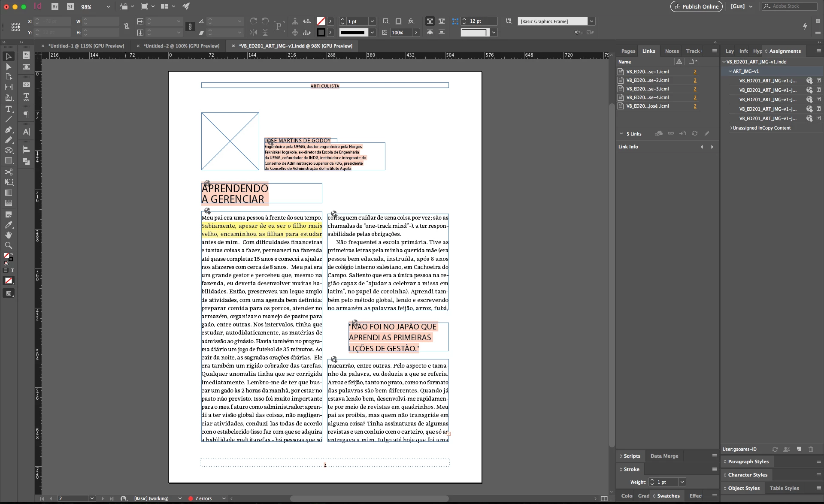Click the Gradient Swatch tool
Screen dimensions: 824x504
(8, 193)
